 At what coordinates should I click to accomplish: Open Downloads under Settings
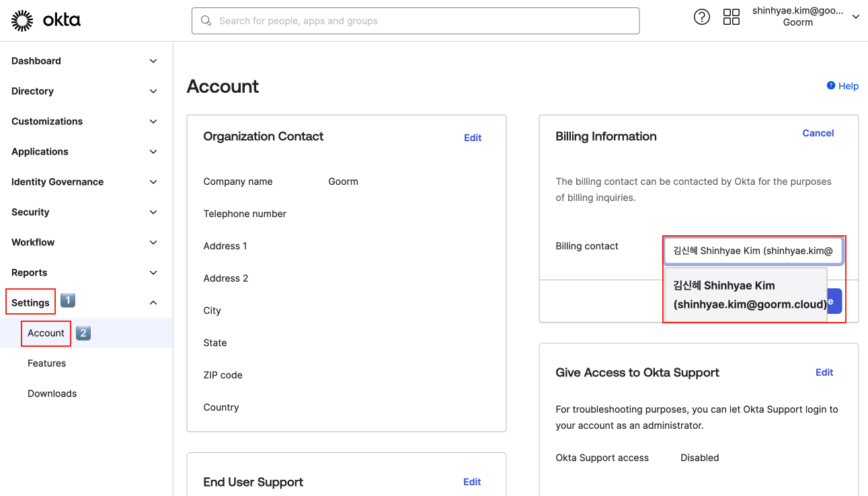pos(52,394)
